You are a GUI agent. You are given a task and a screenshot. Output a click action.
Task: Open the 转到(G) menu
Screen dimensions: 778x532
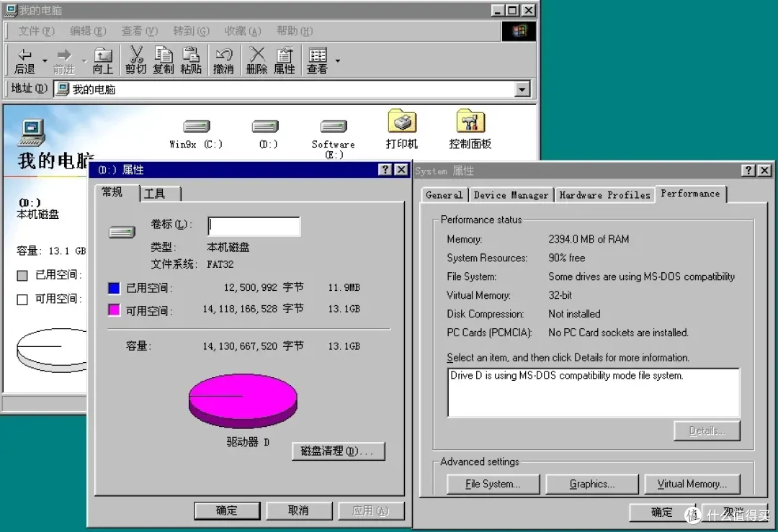coord(191,31)
